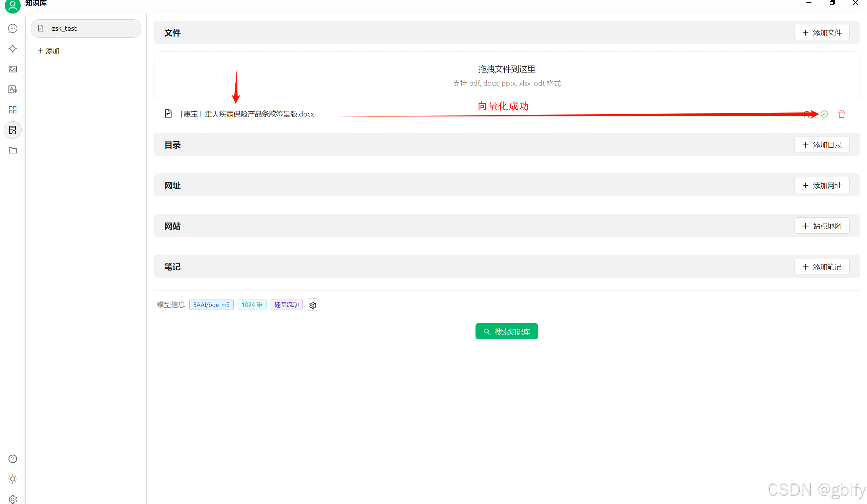
Task: Open the image painting sidebar icon
Action: click(13, 69)
